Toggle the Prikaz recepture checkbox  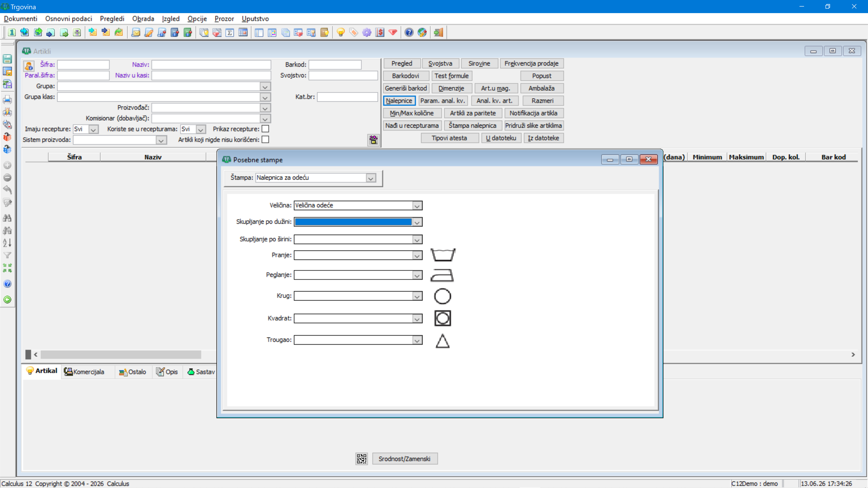point(266,129)
